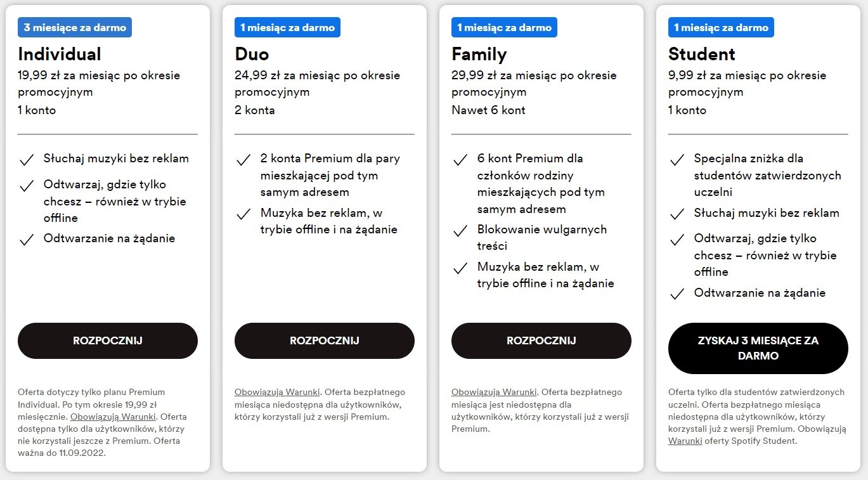Click the Student plan heading
Screen dimensions: 868x480
pos(701,54)
